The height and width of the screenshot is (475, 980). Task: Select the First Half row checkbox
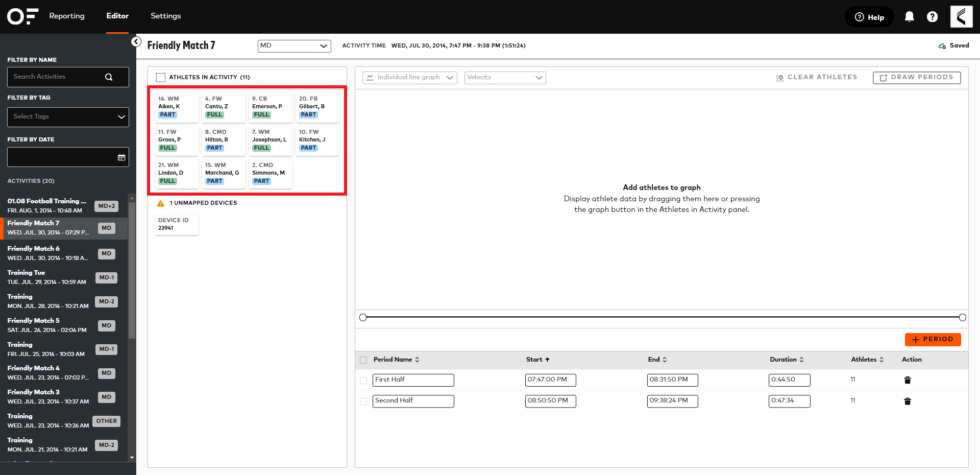click(x=363, y=380)
